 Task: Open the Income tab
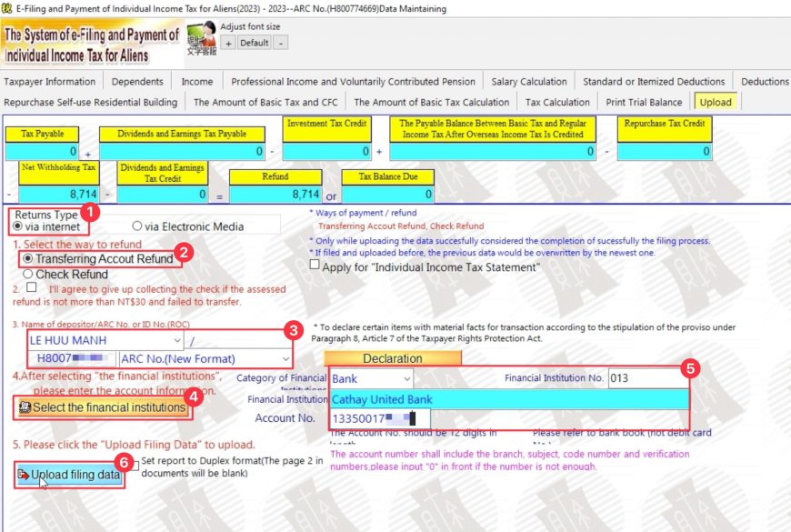click(x=196, y=82)
